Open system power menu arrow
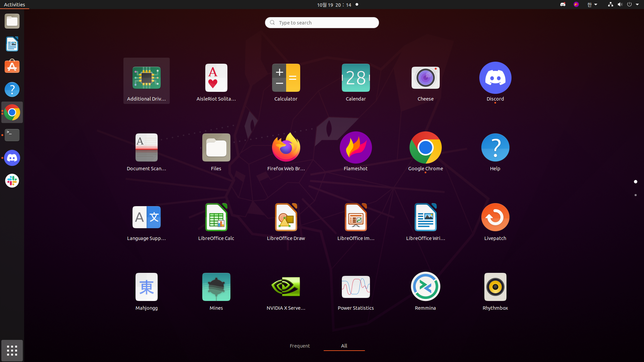Viewport: 644px width, 362px height. (637, 5)
